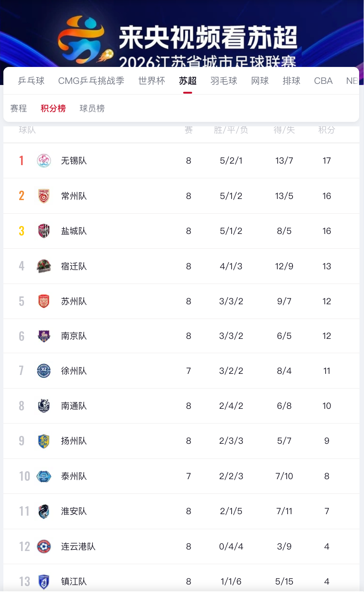Click the 无锡队 team logo icon

click(x=44, y=161)
